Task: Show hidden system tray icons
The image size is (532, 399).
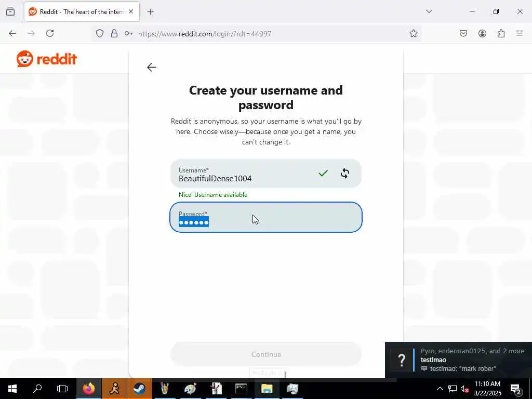Action: coord(440,389)
